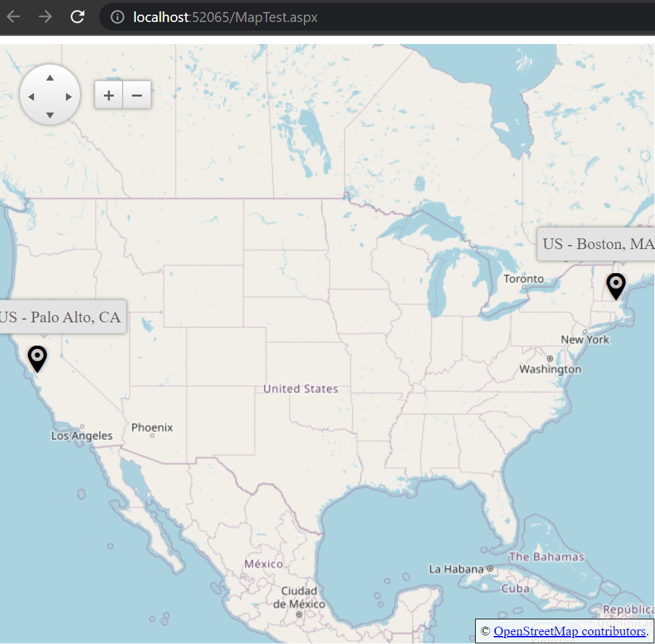Open the site info padlock icon
Image resolution: width=655 pixels, height=644 pixels.
[117, 17]
